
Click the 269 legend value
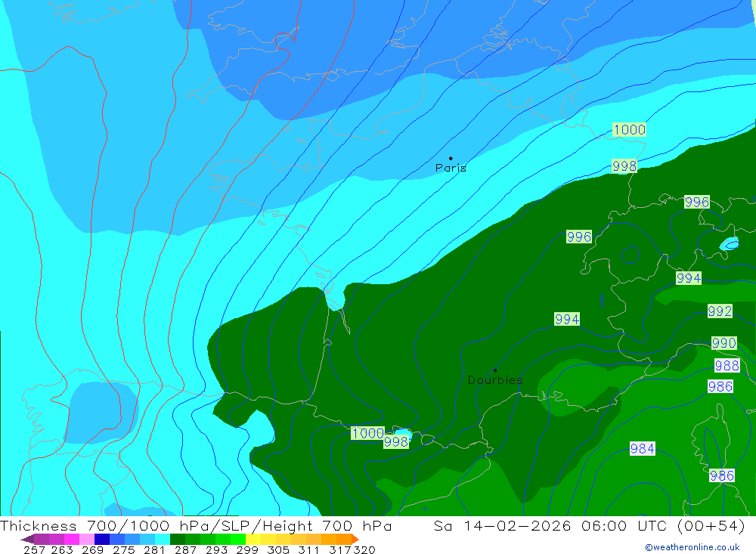[92, 549]
